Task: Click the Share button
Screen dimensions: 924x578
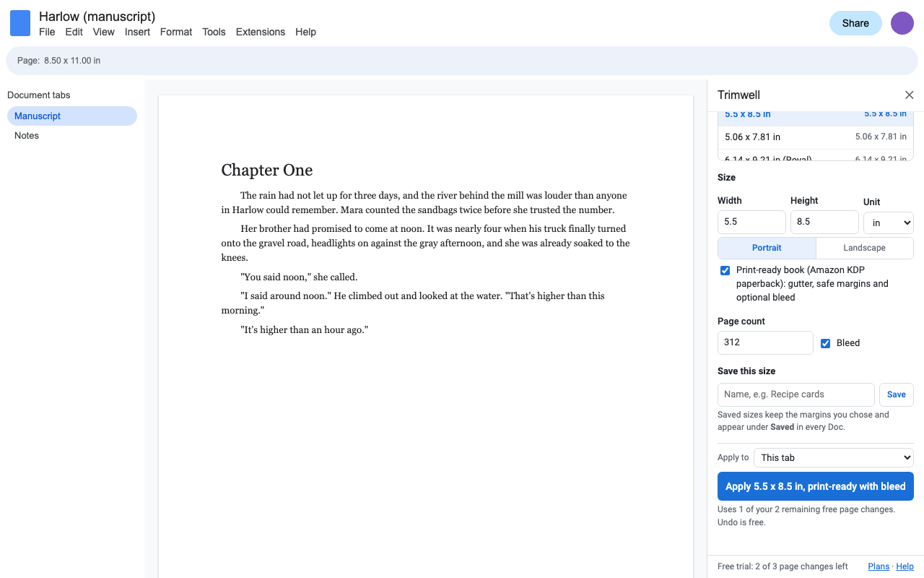Action: 855,23
